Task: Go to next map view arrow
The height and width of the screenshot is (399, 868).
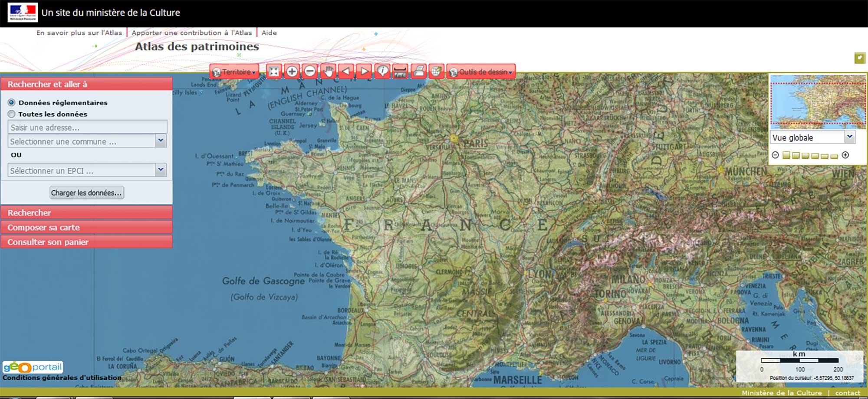Action: point(365,72)
